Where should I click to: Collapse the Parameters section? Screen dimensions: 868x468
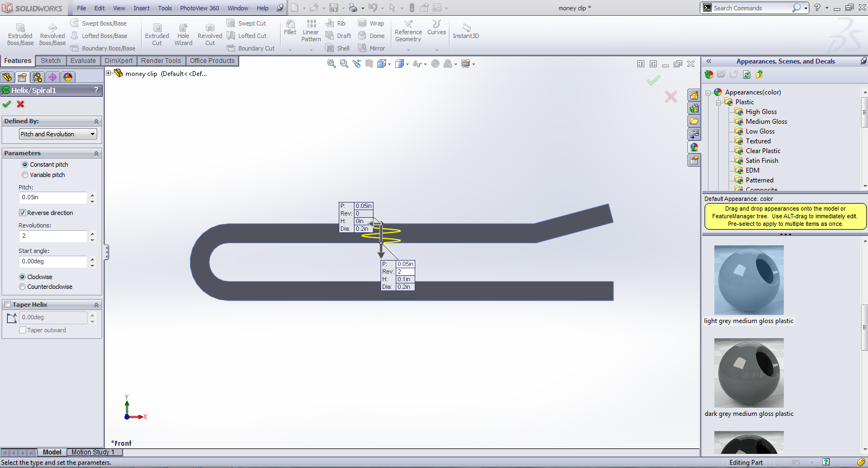[x=96, y=154]
